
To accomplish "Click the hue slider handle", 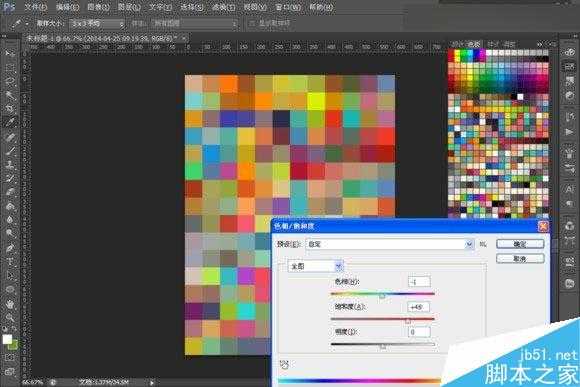I will (382, 296).
